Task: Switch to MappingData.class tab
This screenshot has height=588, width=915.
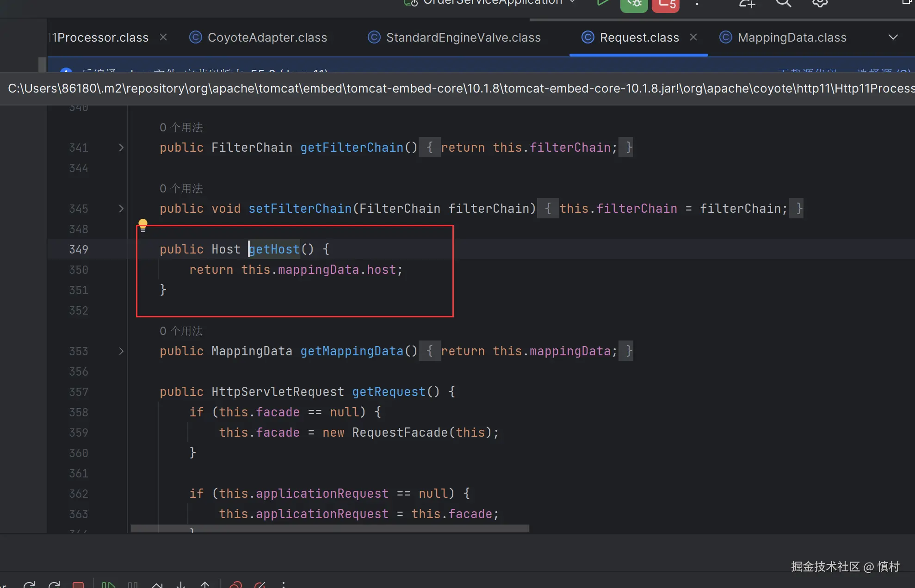Action: 791,37
